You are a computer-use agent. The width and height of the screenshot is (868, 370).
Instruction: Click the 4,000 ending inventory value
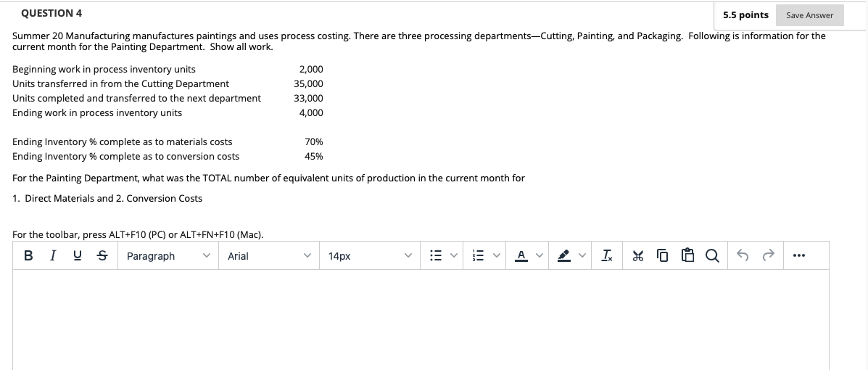tap(311, 113)
